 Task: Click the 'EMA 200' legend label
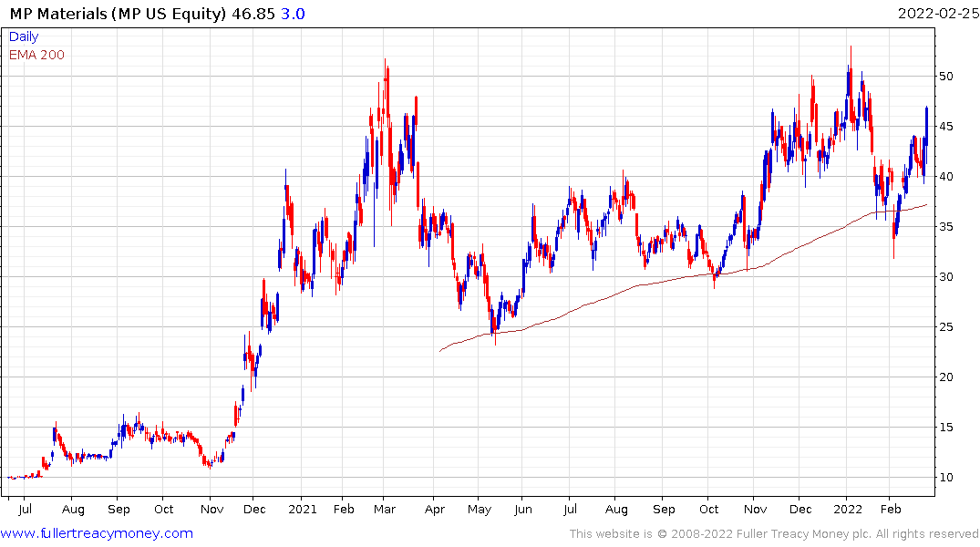(x=36, y=55)
